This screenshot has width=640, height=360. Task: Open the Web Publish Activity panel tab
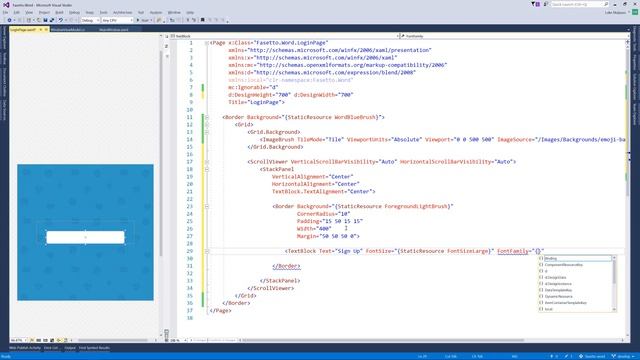[25, 348]
